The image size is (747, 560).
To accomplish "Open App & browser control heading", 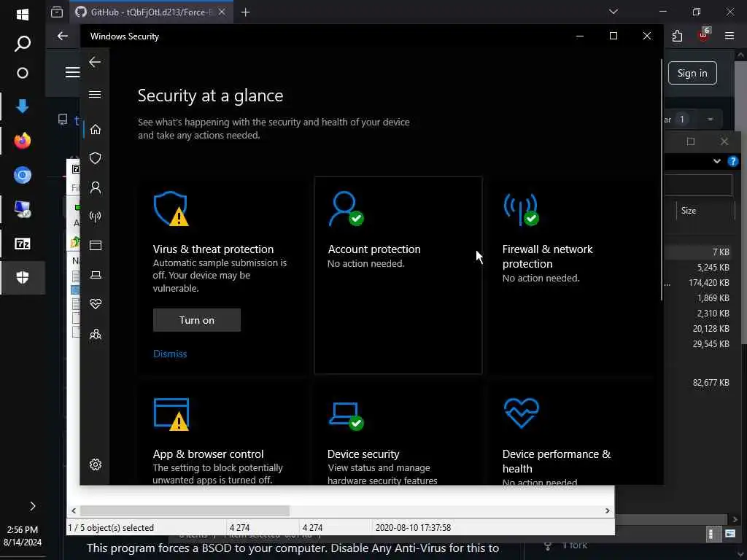I will pyautogui.click(x=208, y=454).
